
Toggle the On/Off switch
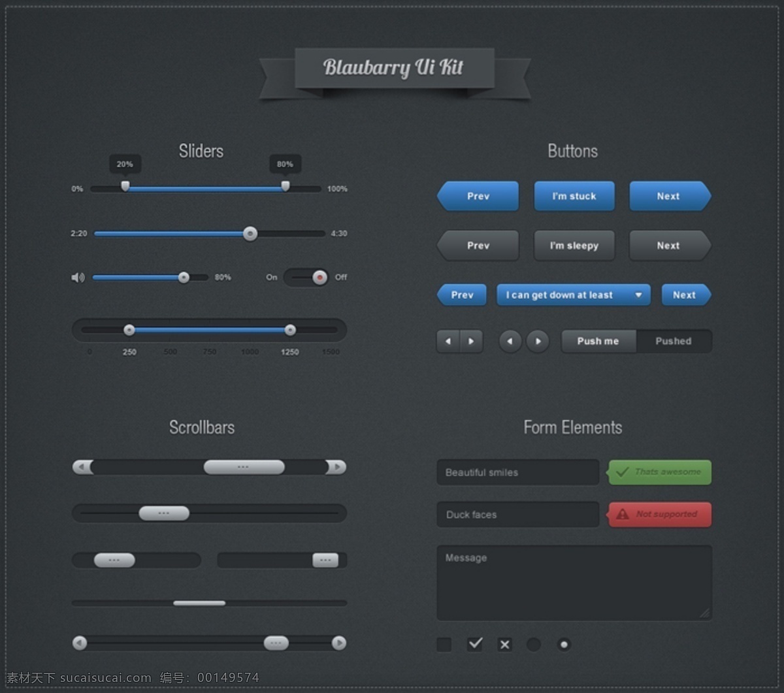click(306, 277)
